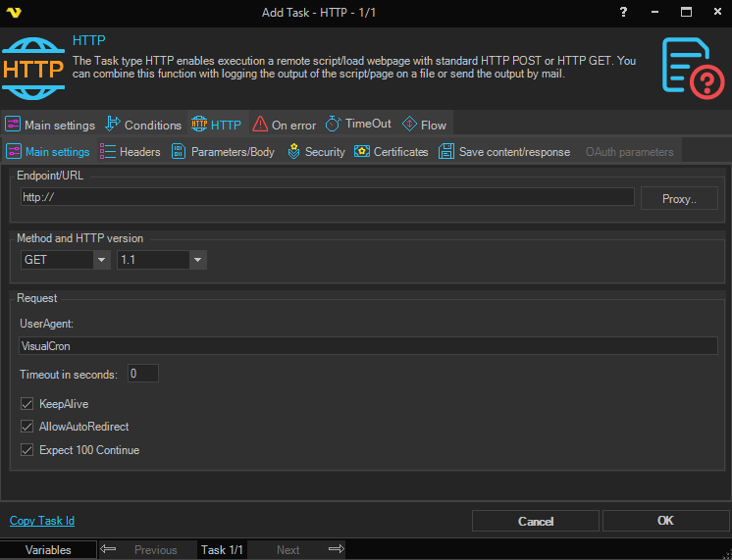Uncheck the KeepAlive checkbox
Image resolution: width=732 pixels, height=560 pixels.
pyautogui.click(x=27, y=403)
